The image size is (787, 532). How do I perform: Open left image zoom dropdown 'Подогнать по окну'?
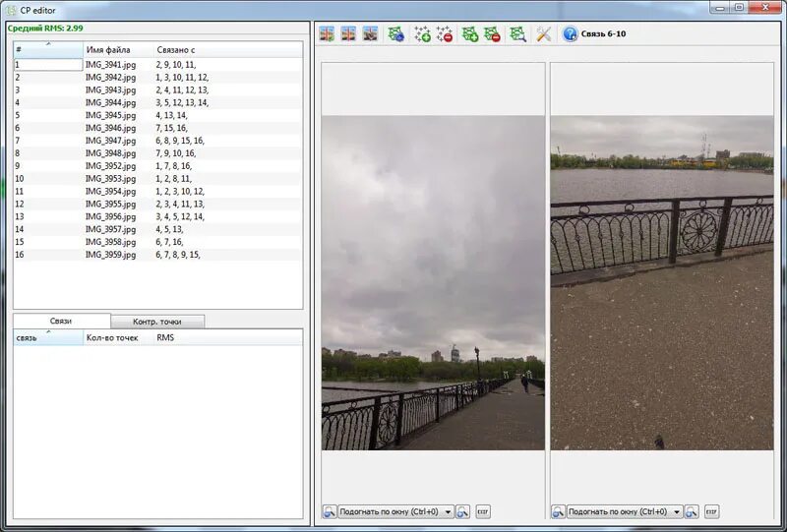point(395,512)
